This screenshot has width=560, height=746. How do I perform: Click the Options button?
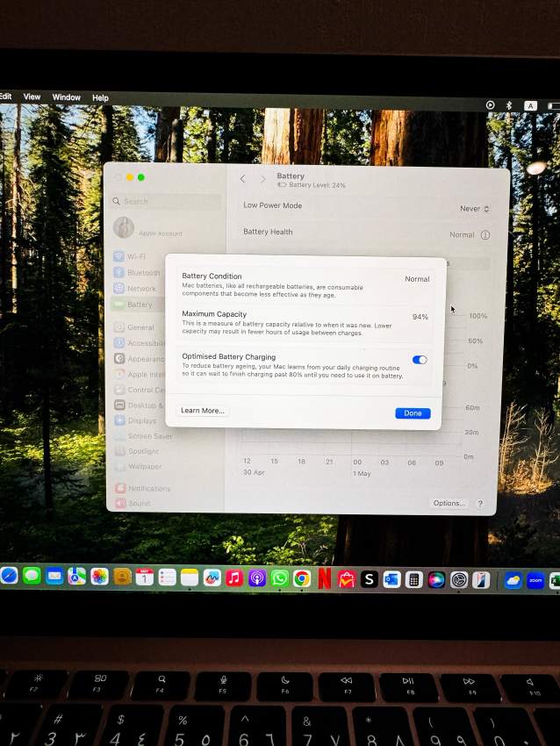[x=449, y=504]
